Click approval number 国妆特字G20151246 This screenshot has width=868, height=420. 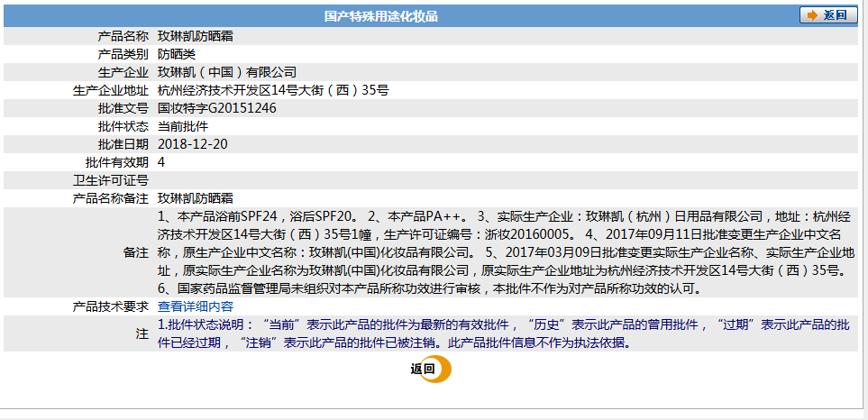(217, 108)
